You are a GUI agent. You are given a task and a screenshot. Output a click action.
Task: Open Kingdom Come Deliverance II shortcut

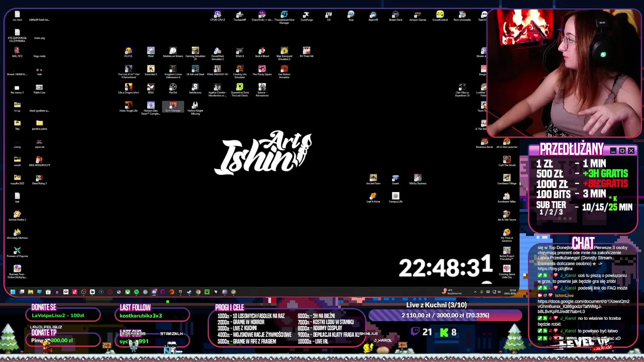point(173,71)
